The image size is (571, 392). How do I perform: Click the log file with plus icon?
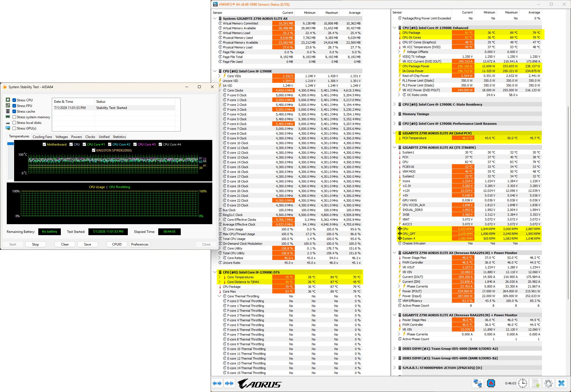536,383
